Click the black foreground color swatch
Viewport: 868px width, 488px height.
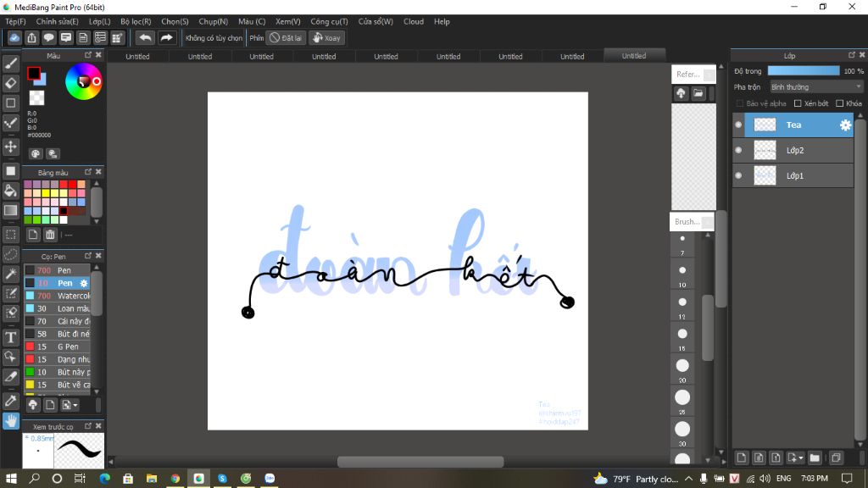[33, 73]
